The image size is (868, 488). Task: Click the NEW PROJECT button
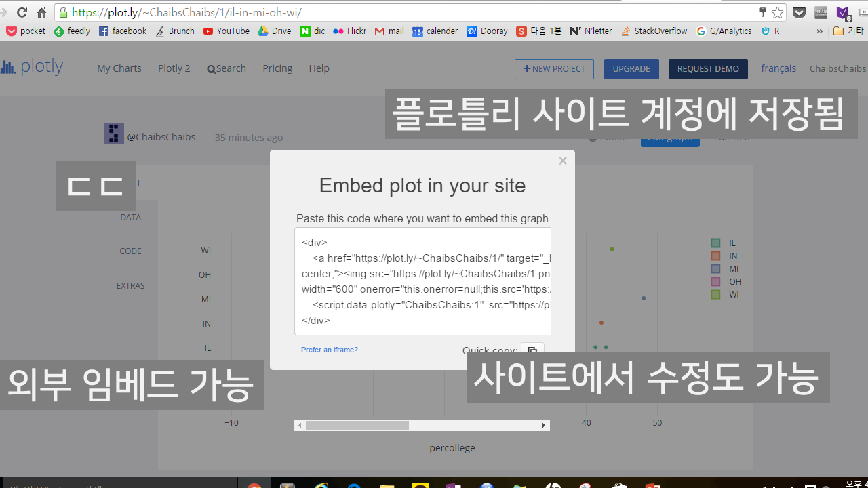[554, 69]
